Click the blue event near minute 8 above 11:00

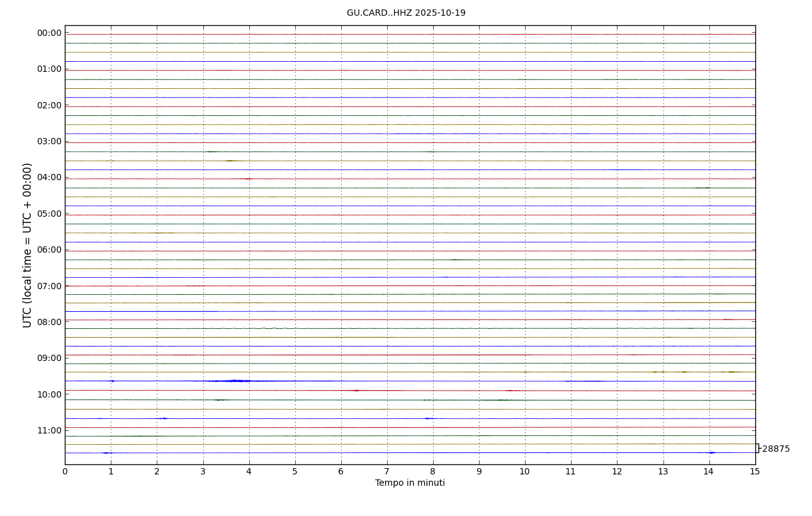[x=429, y=418]
